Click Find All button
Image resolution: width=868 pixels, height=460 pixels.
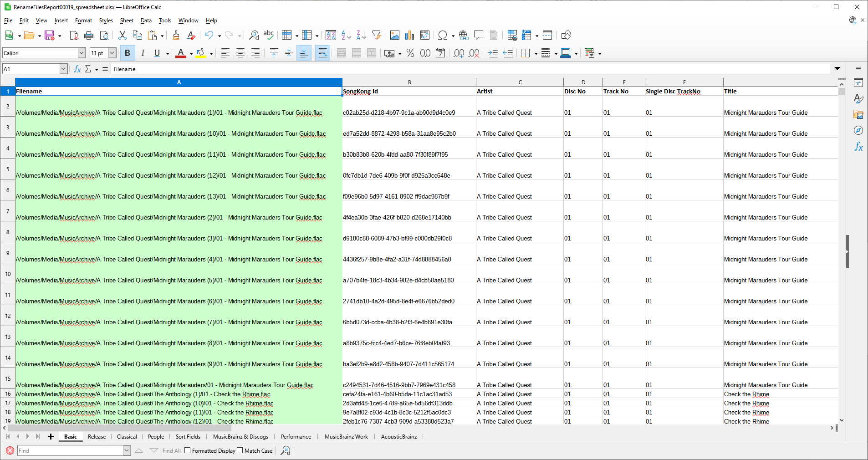171,450
